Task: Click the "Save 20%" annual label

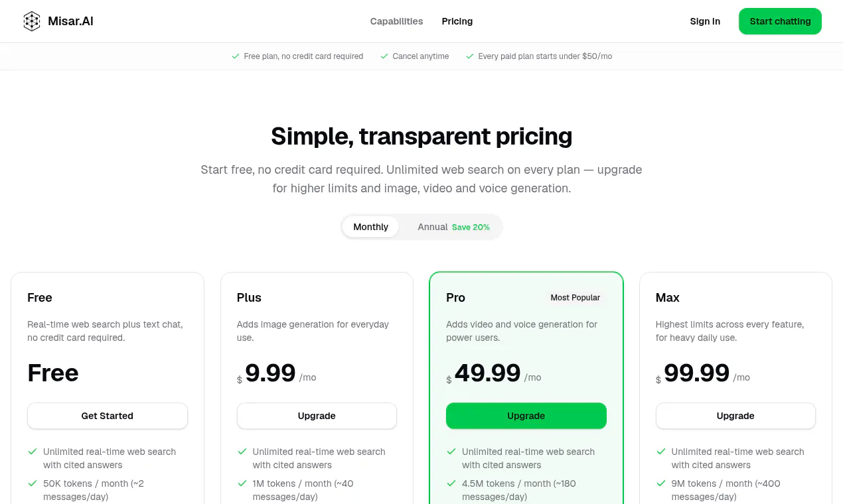Action: [x=471, y=227]
